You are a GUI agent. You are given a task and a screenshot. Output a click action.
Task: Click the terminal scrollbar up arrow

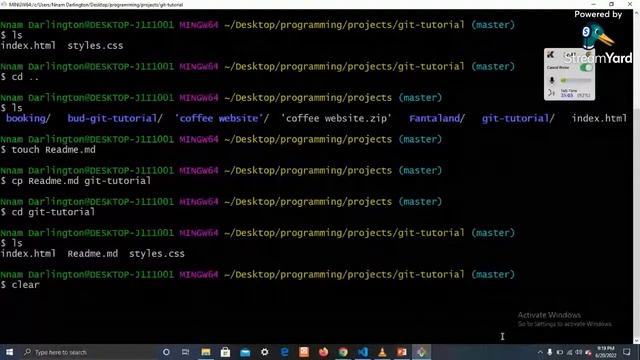636,13
